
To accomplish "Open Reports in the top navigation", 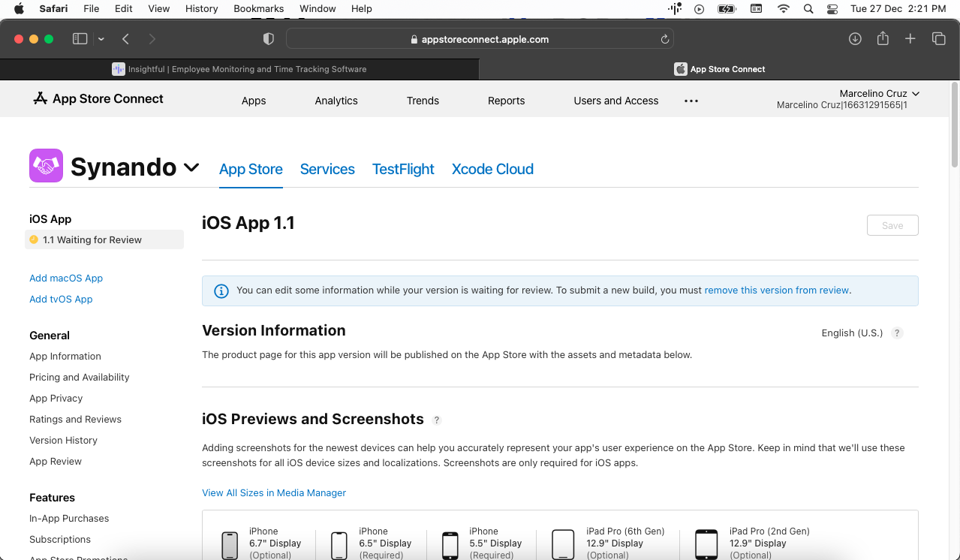I will tap(507, 101).
